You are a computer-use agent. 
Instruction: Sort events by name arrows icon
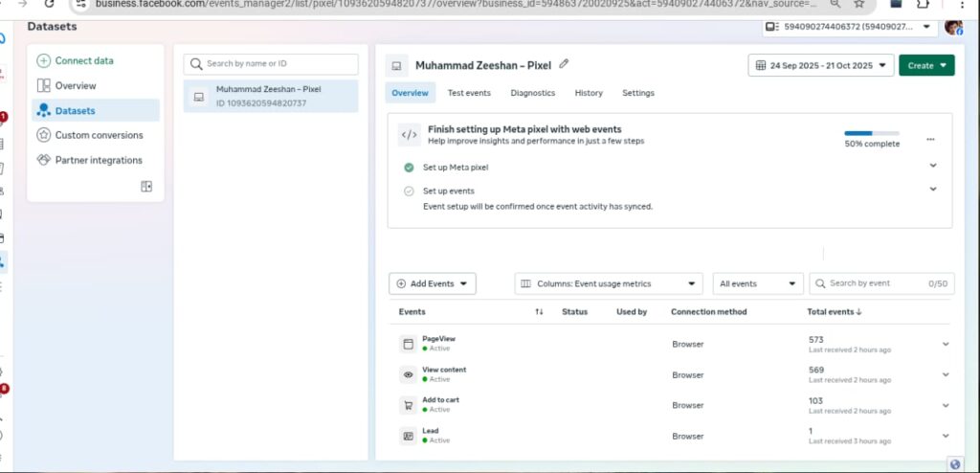click(x=539, y=311)
